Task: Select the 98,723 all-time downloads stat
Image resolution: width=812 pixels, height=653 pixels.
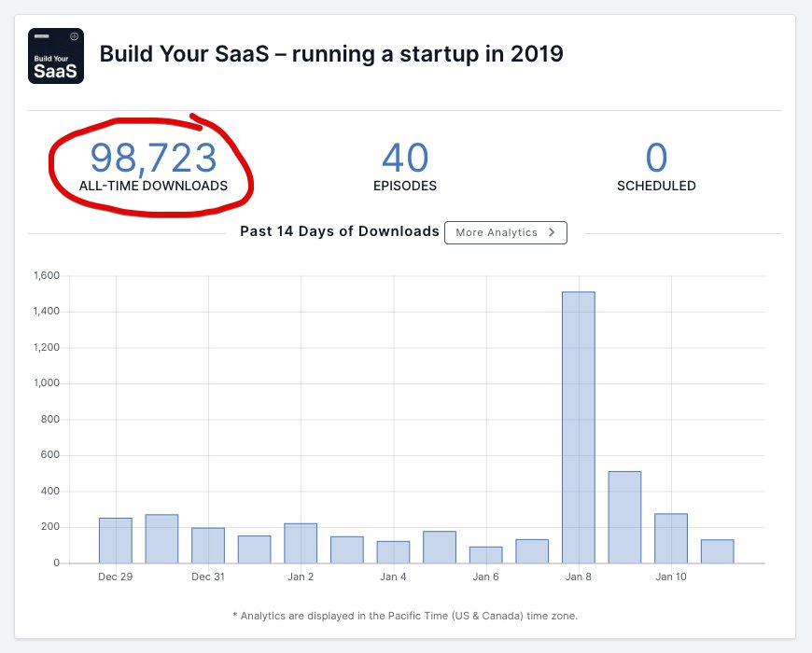Action: pos(153,158)
